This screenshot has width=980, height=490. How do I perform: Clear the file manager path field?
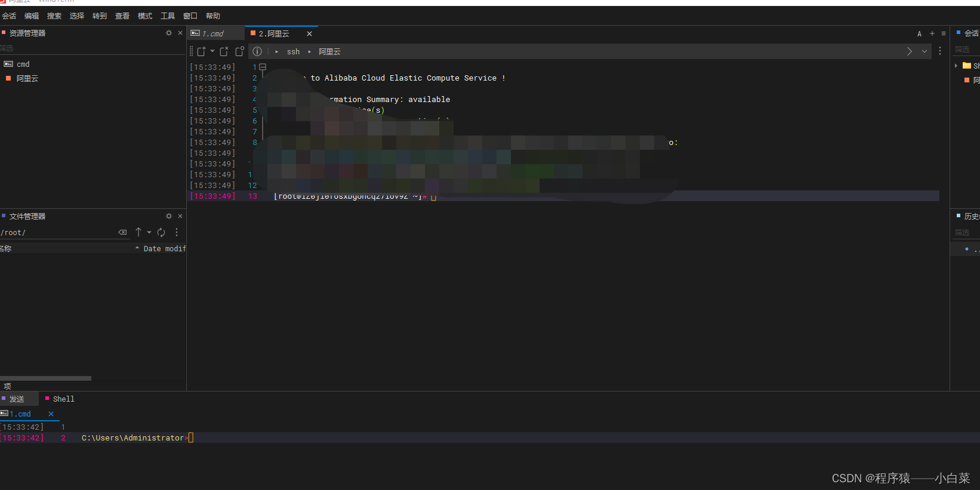coord(123,232)
